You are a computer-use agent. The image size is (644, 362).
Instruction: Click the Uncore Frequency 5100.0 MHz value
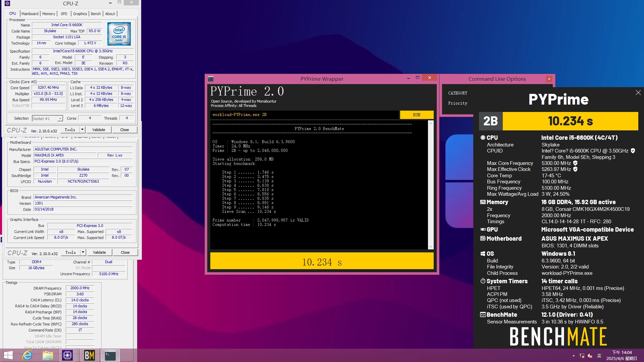[109, 274]
